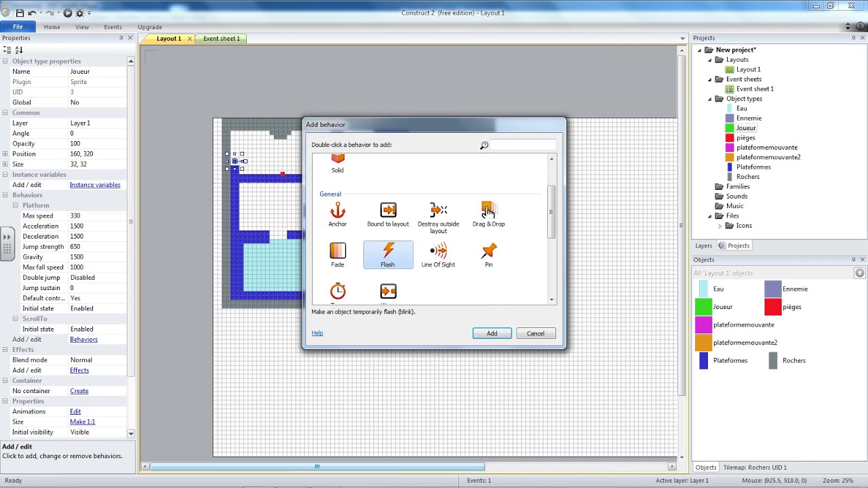Select Joueur in the Projects tree

746,128
